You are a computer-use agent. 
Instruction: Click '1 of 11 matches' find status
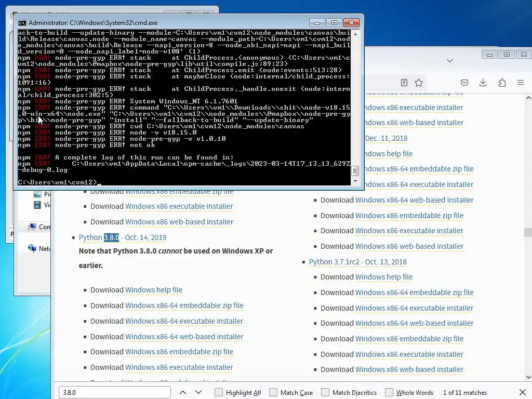(465, 393)
